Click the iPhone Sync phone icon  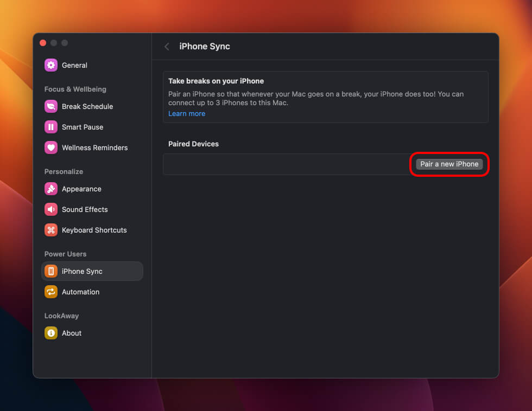pyautogui.click(x=51, y=271)
